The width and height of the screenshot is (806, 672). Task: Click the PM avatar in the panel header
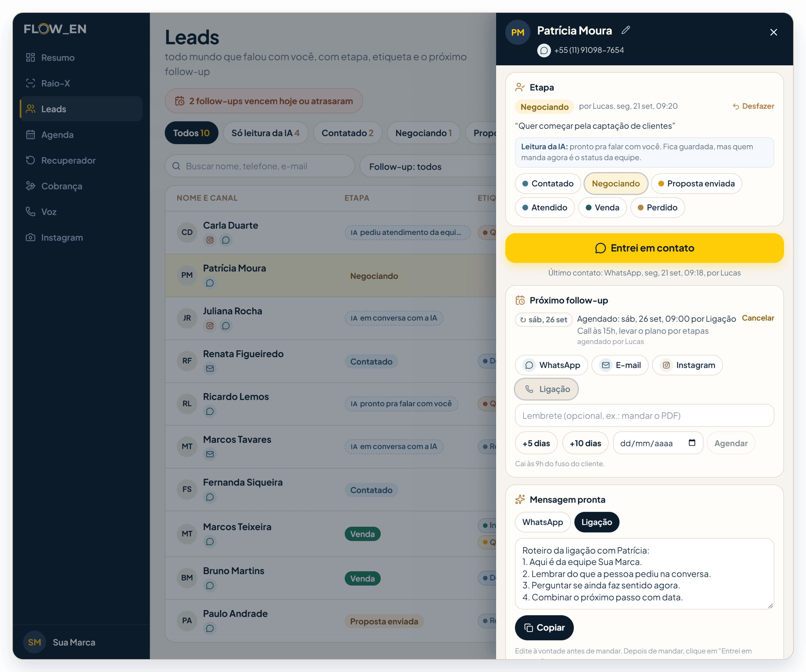coord(517,32)
